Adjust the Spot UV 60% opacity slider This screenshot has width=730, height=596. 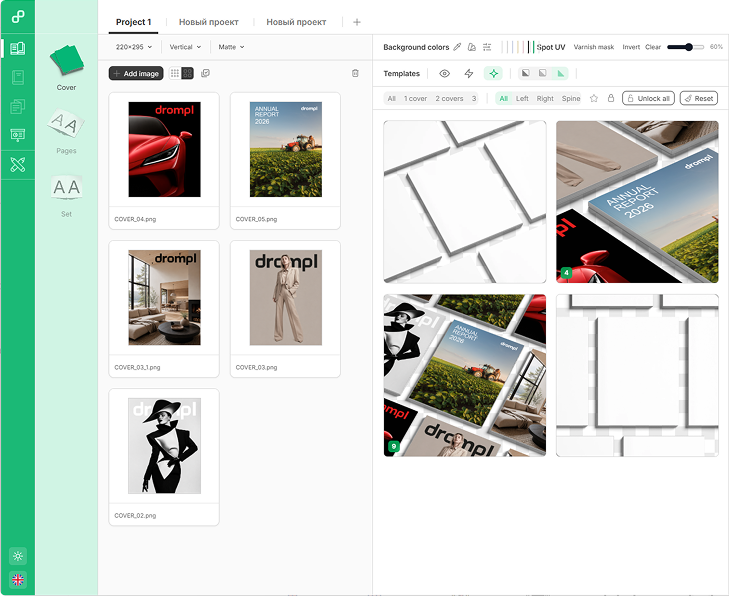(x=685, y=47)
